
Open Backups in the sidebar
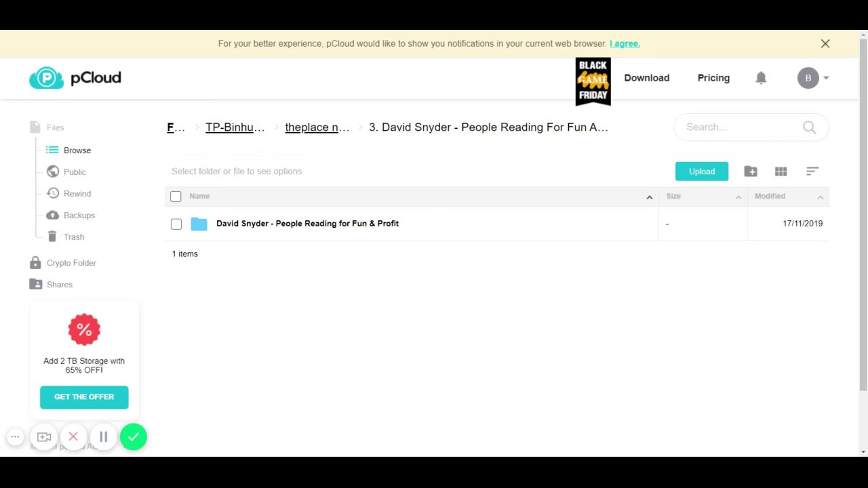tap(79, 216)
